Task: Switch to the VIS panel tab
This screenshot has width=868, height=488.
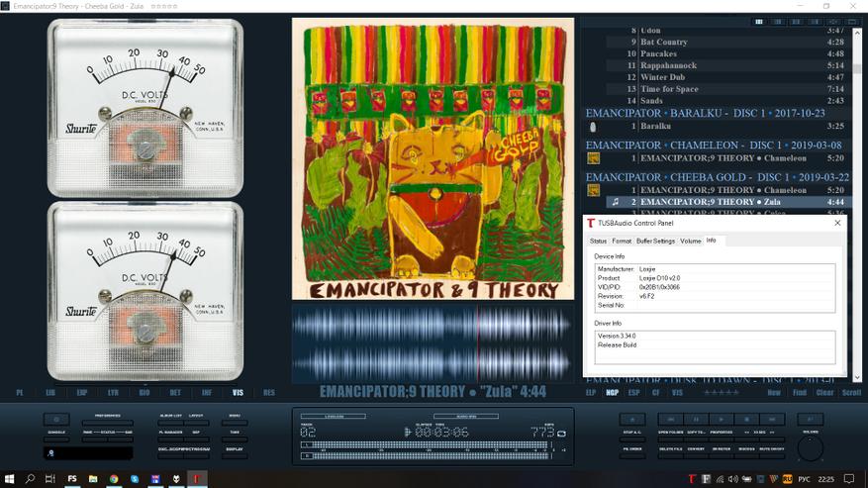Action: coord(239,392)
